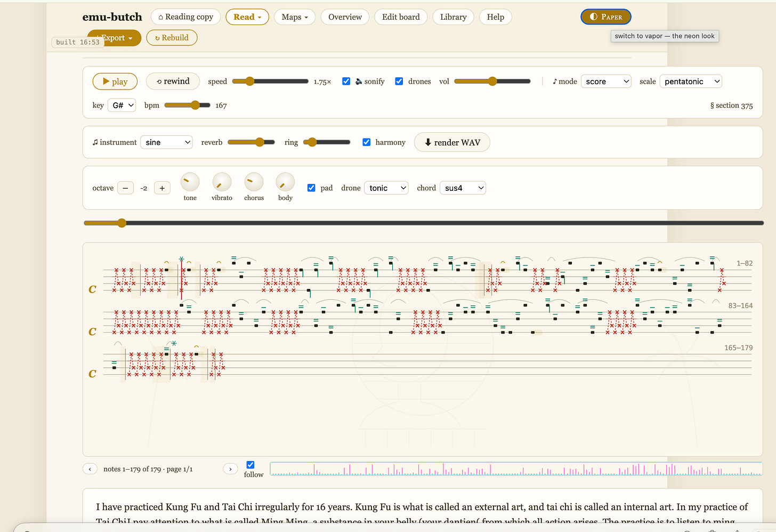
Task: Click the teal asterisk above third staff
Action: pyautogui.click(x=174, y=344)
